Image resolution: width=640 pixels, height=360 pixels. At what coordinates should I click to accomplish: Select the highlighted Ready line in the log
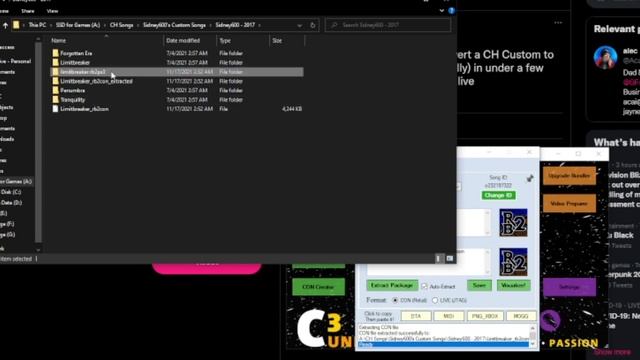point(443,344)
